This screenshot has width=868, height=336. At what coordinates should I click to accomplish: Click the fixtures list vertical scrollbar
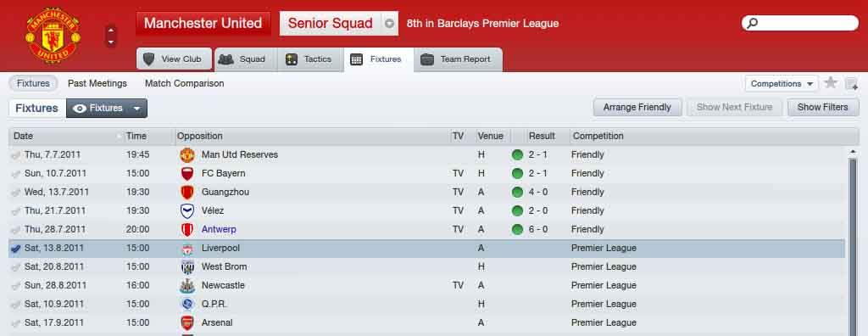853,244
